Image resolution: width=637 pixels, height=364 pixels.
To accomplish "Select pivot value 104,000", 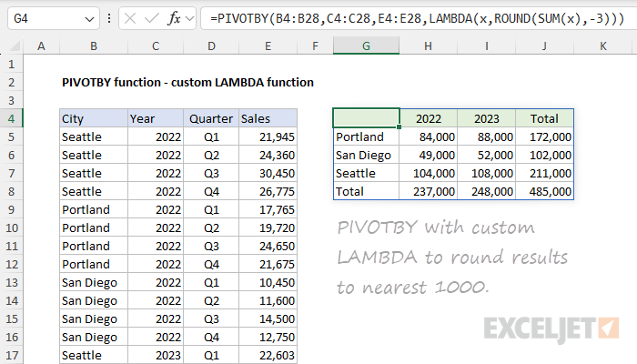I will coord(428,173).
